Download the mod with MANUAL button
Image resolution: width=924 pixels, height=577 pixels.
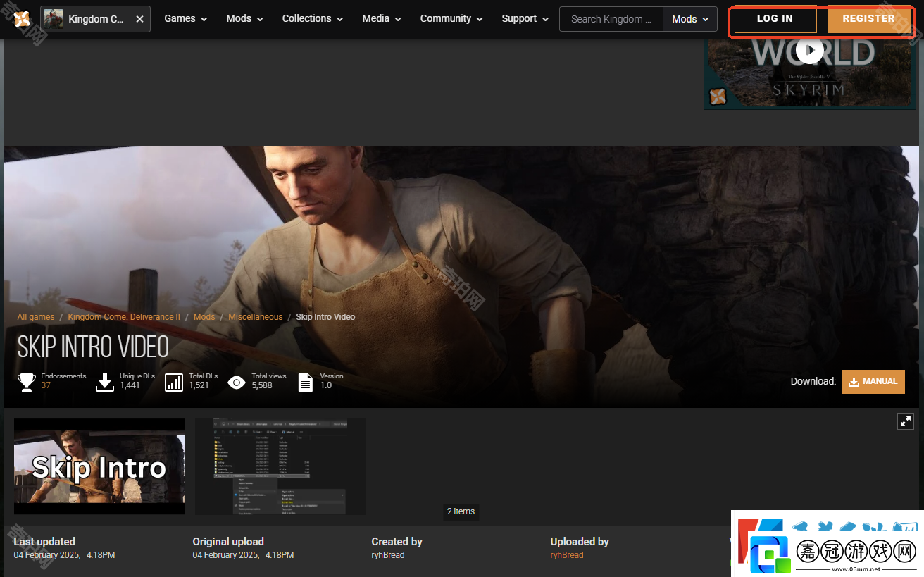tap(873, 381)
